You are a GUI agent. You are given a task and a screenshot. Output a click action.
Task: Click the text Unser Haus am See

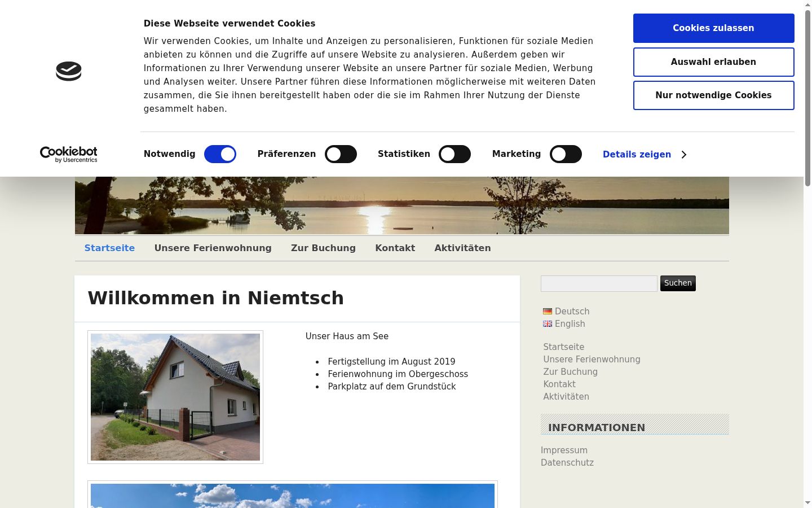coord(347,336)
